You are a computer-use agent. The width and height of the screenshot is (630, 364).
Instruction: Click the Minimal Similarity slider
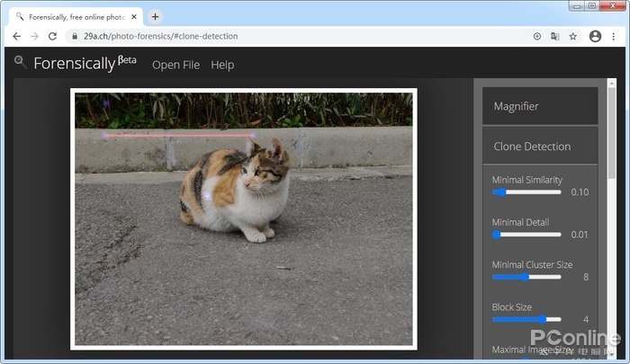click(526, 191)
